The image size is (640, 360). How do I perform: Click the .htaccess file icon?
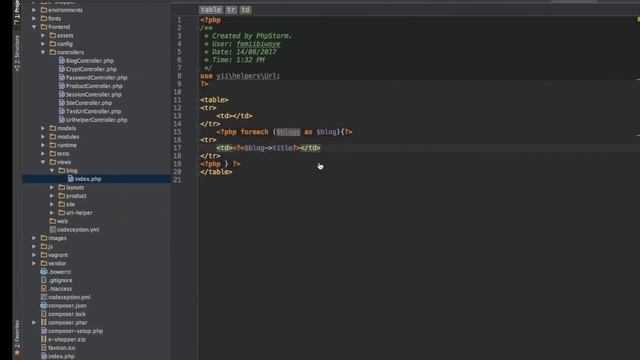pos(44,289)
